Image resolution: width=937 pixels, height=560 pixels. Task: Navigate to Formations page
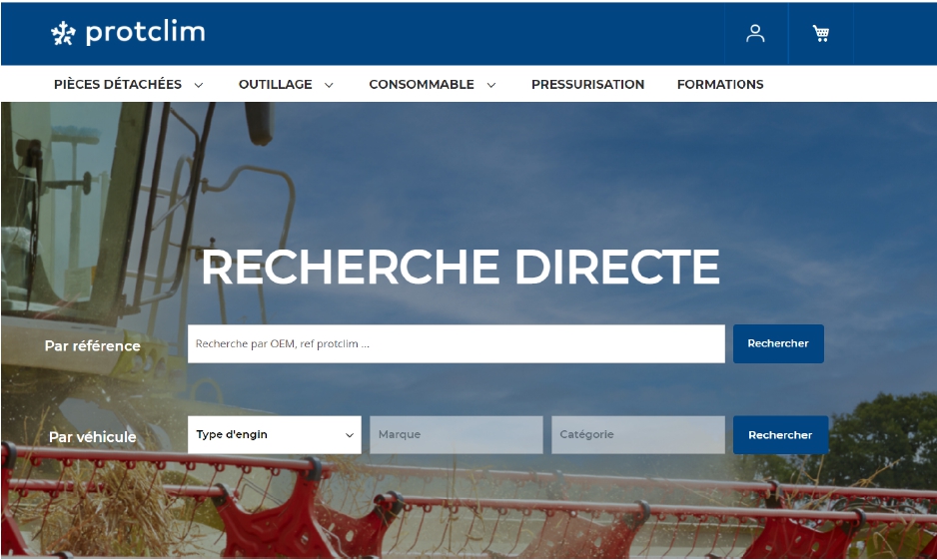click(x=720, y=84)
